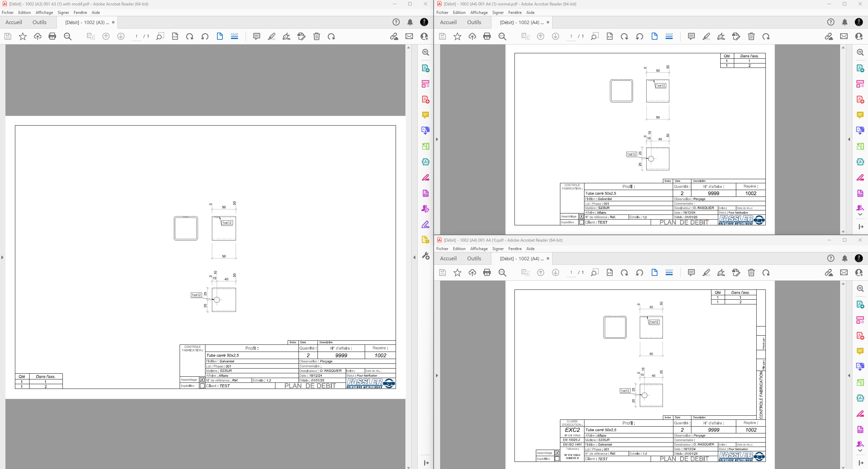This screenshot has height=469, width=868.
Task: Click the Save icon in the left A3 window
Action: (x=8, y=36)
